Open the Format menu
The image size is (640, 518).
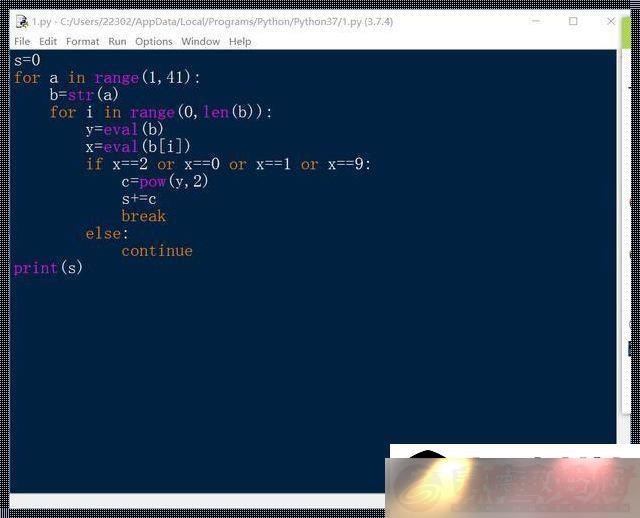point(82,42)
